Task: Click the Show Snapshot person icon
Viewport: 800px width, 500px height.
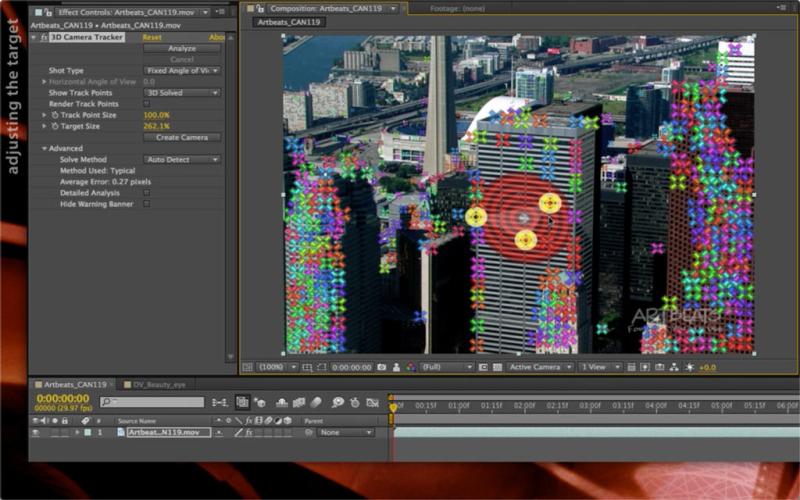Action: [x=396, y=367]
